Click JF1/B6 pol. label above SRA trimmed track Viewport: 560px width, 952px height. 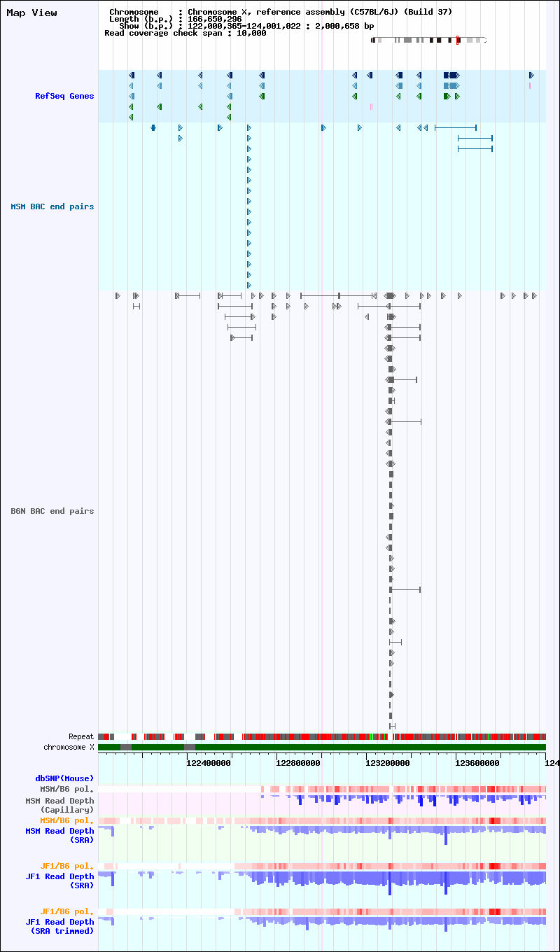coord(67,911)
